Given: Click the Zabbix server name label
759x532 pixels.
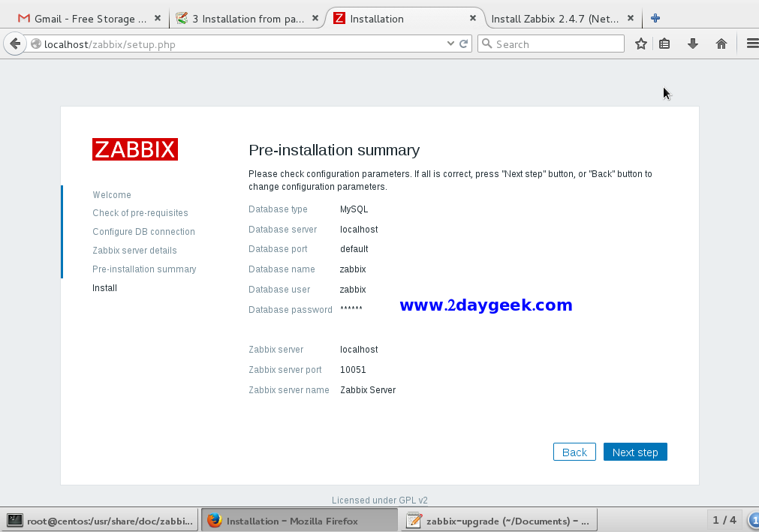Looking at the screenshot, I should click(289, 390).
